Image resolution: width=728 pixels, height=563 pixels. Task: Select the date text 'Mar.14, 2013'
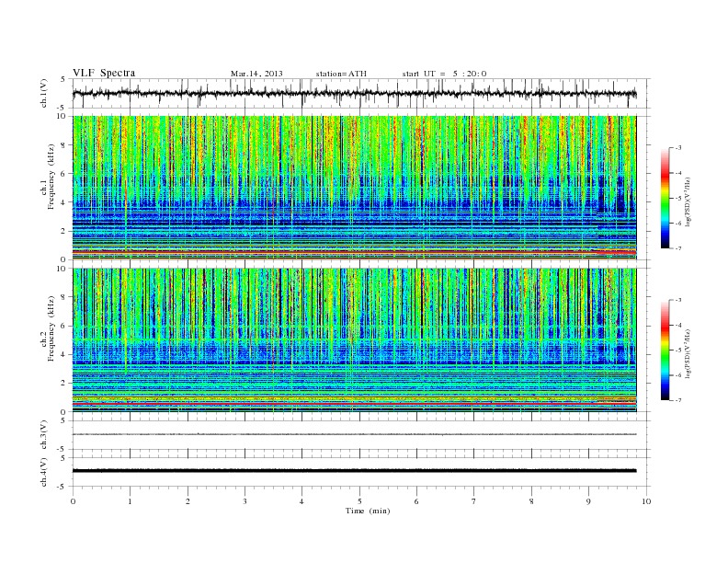click(256, 74)
